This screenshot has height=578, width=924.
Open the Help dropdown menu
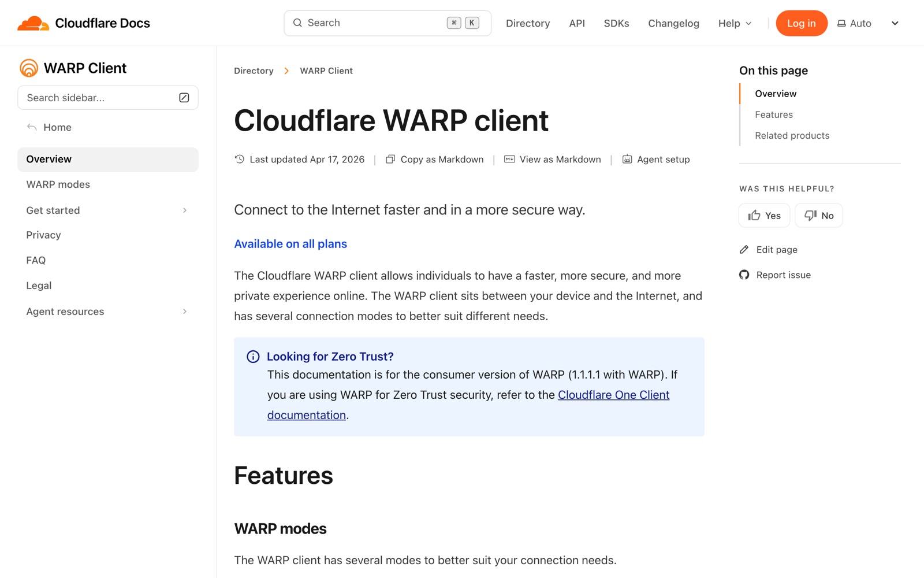coord(735,24)
